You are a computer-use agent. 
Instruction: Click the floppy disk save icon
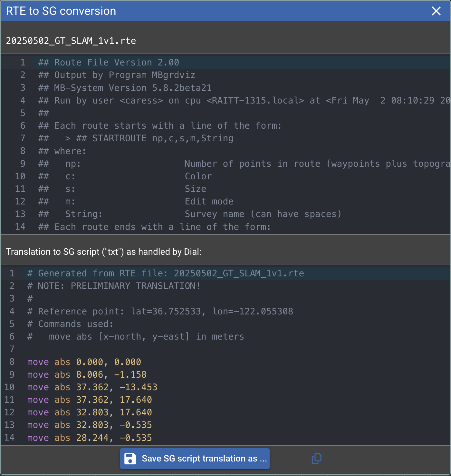(130, 458)
